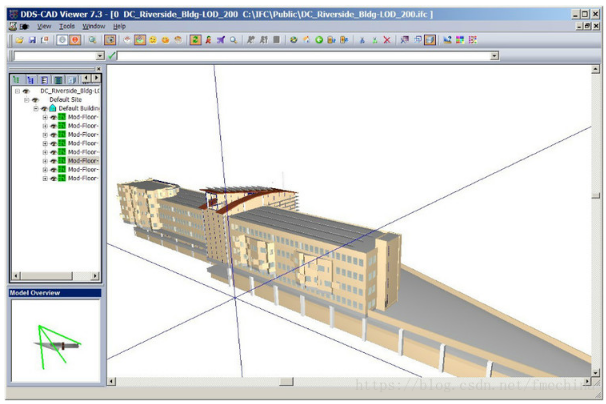606x404 pixels.
Task: Select the Default Site label in the tree
Action: [65, 100]
